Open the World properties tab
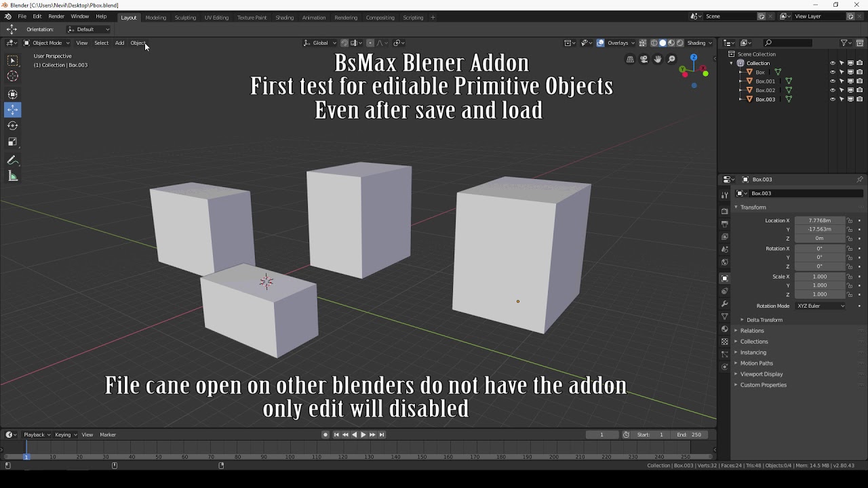This screenshot has height=488, width=868. tap(725, 262)
